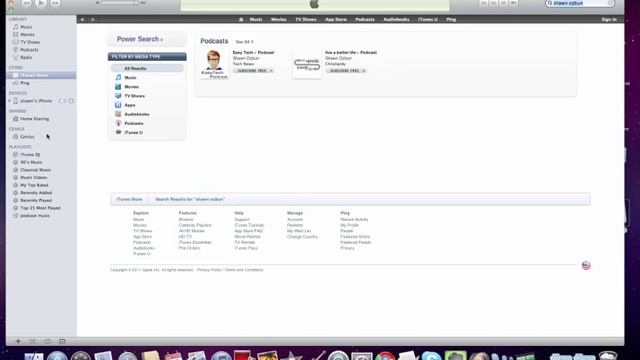Skip to the previous track

point(27,3)
